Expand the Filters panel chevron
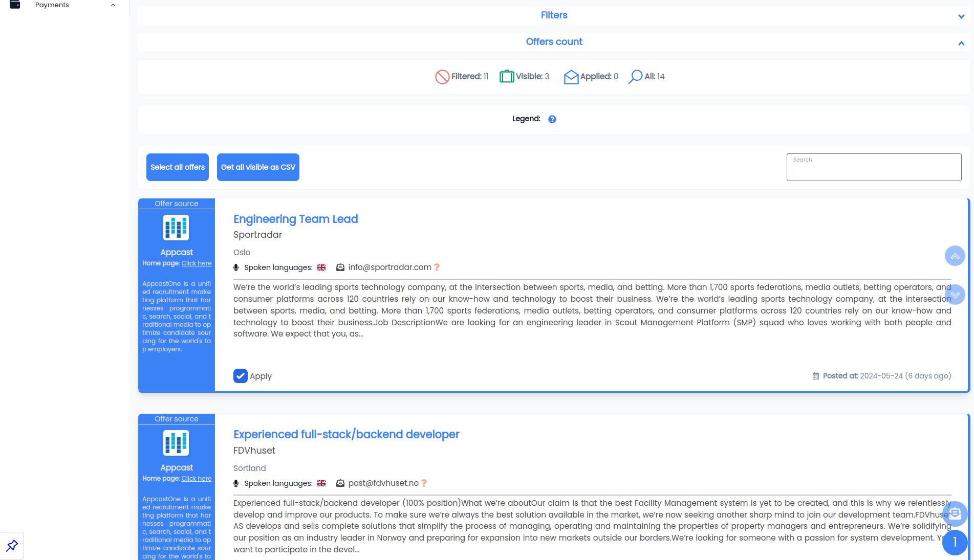 click(961, 16)
